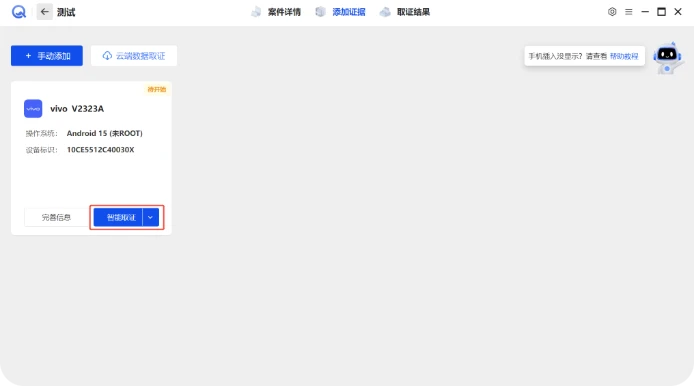Image resolution: width=694 pixels, height=386 pixels.
Task: Select device name vivo V2323A
Action: click(77, 109)
